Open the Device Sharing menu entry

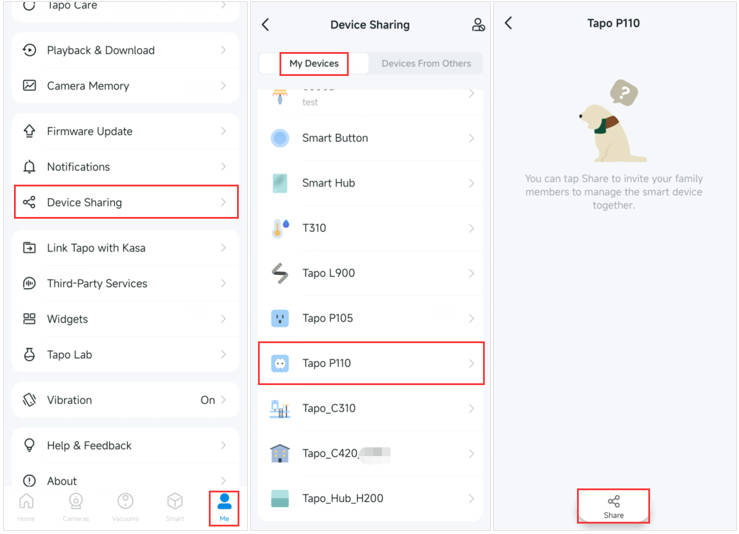[x=126, y=203]
